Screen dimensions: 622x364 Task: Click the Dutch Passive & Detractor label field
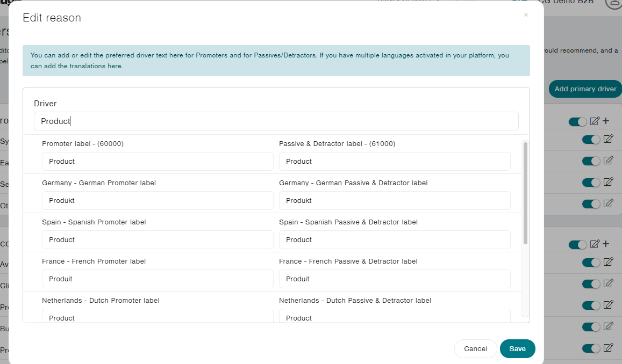[x=395, y=316]
